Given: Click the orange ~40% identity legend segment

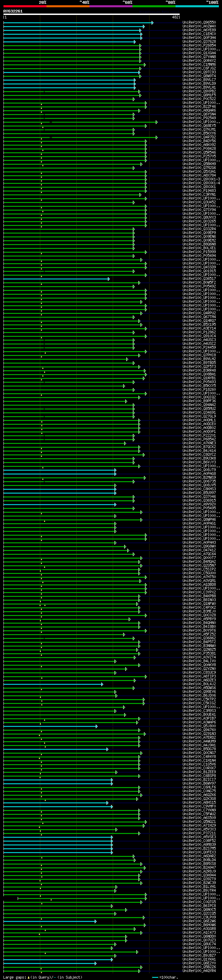Looking at the screenshot, I should coord(68,6).
